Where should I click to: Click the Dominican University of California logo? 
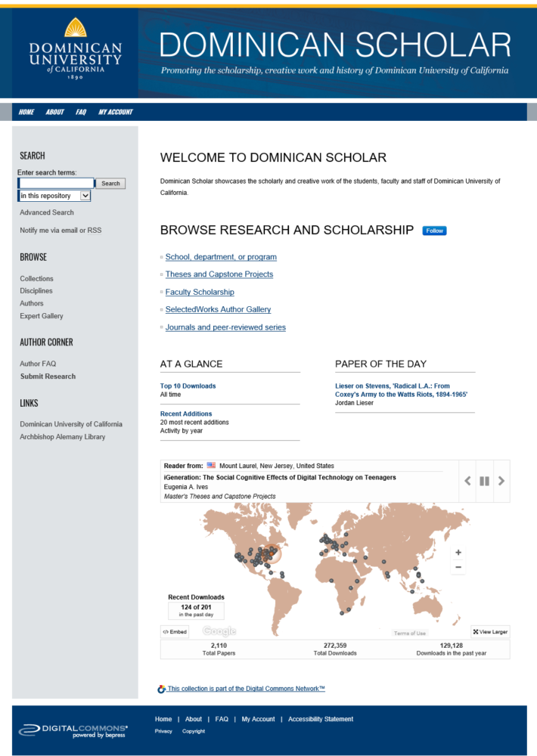coord(76,48)
